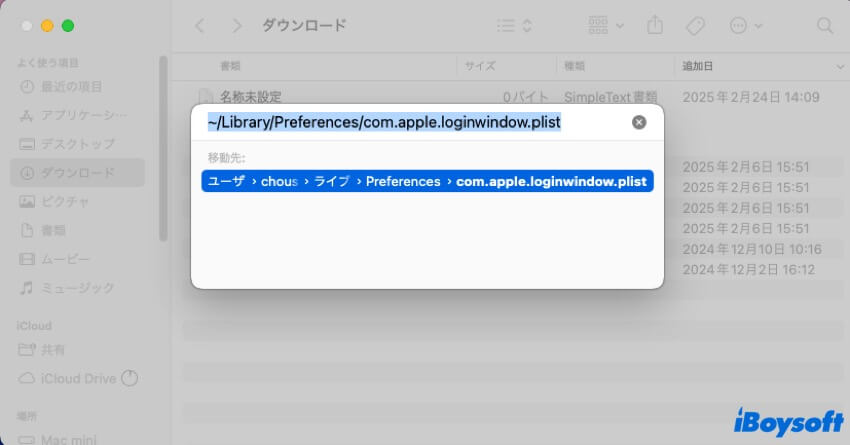Click the Share toolbar icon
Image resolution: width=850 pixels, height=445 pixels.
click(x=655, y=25)
